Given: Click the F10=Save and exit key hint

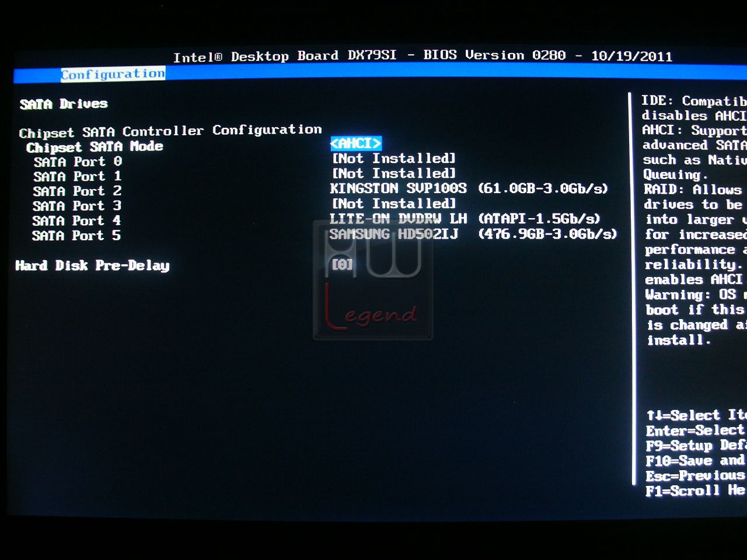Looking at the screenshot, I should click(696, 461).
